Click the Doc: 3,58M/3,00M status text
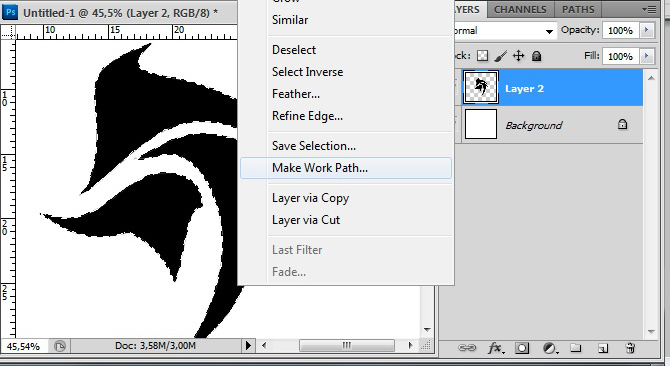This screenshot has width=670, height=366. pos(156,346)
